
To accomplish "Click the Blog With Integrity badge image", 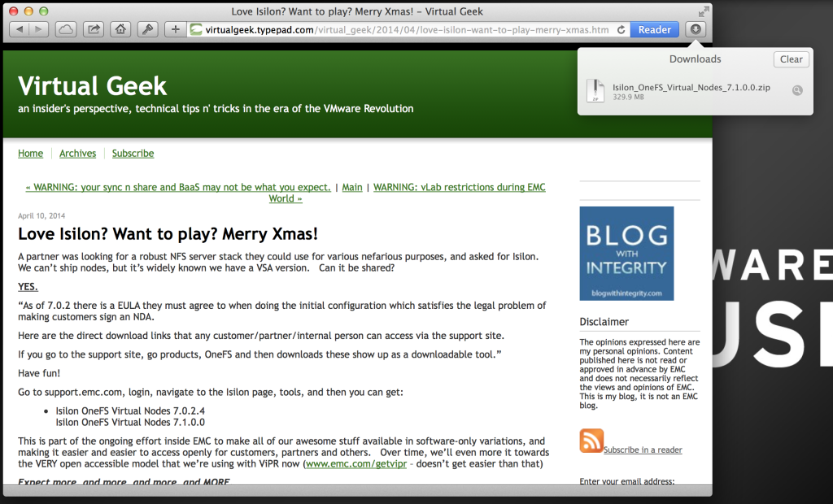I will pyautogui.click(x=626, y=254).
